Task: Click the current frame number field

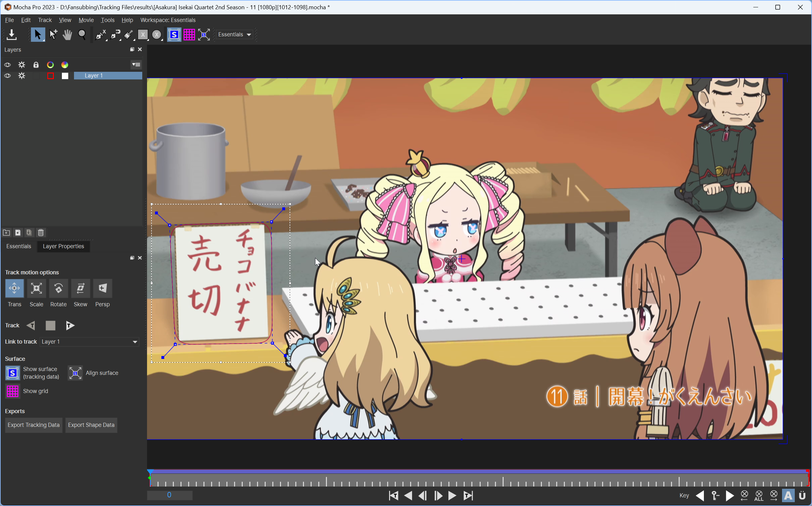Action: point(170,495)
